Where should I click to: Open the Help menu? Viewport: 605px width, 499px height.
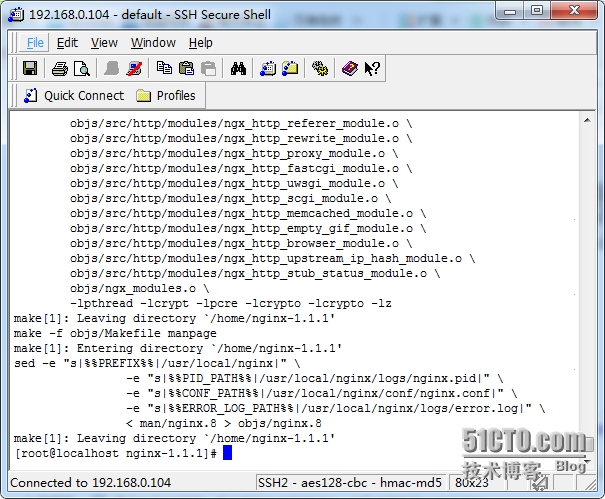[x=201, y=43]
